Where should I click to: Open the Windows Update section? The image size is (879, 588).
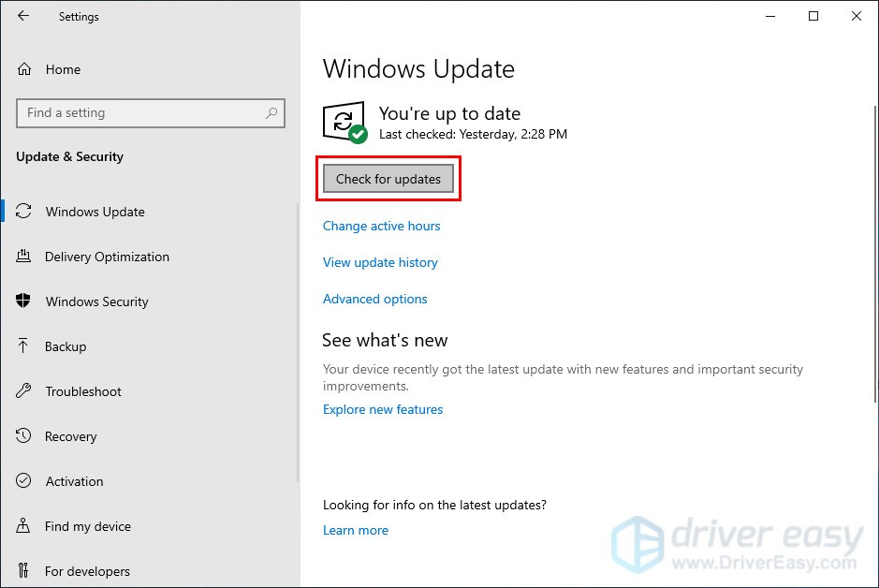coord(95,212)
